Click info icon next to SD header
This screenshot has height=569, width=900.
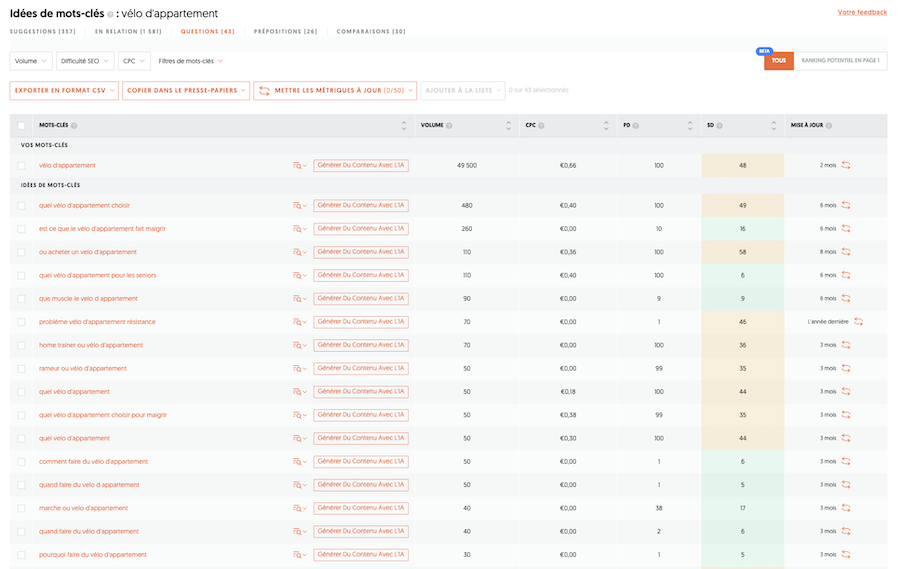[x=719, y=126]
